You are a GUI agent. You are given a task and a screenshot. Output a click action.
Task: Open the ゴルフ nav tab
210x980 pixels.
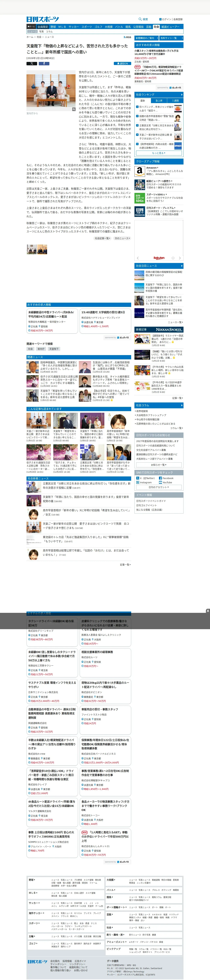pos(98,27)
